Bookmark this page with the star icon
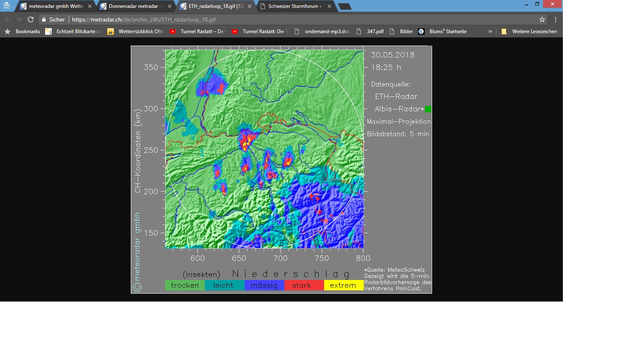Viewport: 644px width, 362px height. point(542,19)
